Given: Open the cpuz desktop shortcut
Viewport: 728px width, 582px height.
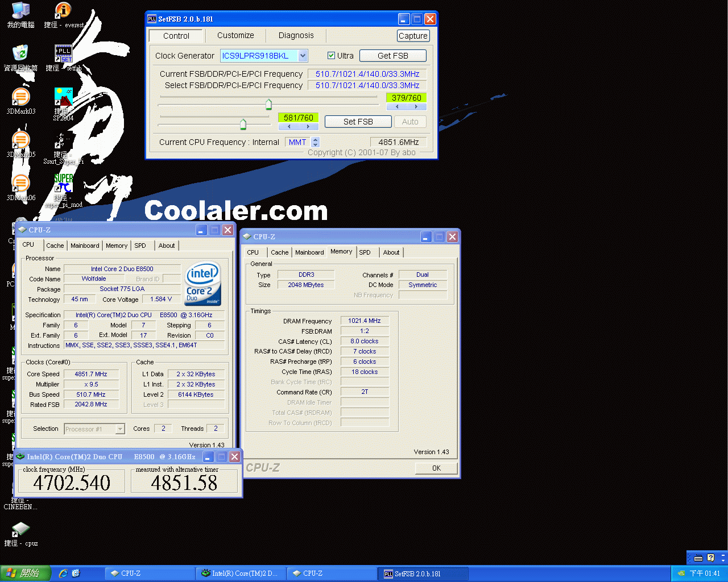Looking at the screenshot, I should 21,530.
